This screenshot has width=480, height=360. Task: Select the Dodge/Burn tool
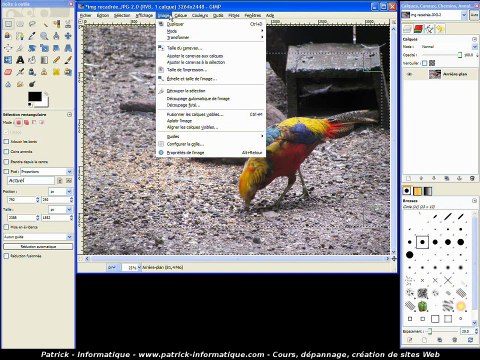[32, 84]
